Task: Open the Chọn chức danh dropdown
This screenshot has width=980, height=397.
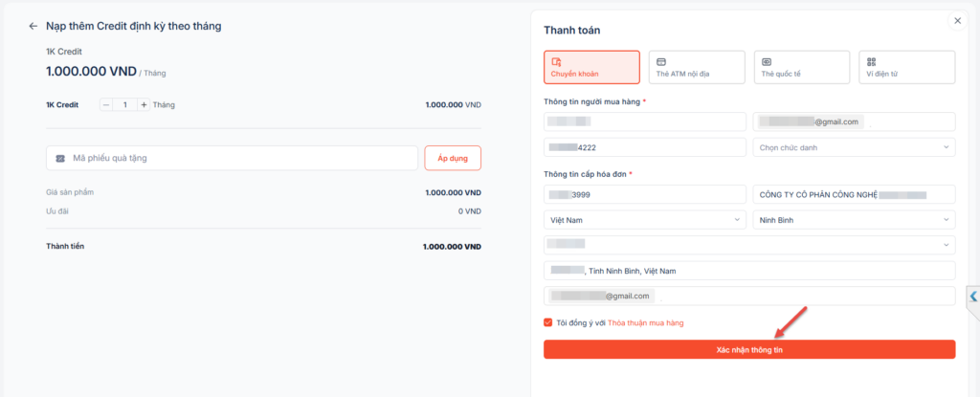Action: (854, 147)
